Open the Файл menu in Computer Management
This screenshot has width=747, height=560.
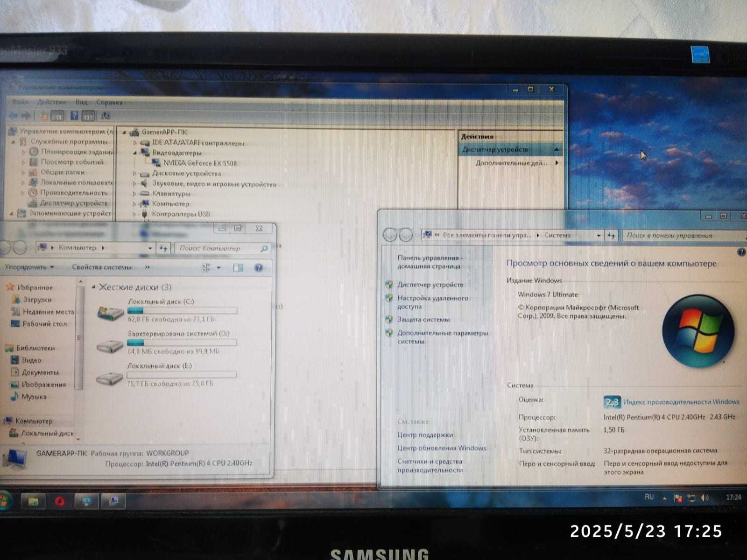(x=20, y=102)
